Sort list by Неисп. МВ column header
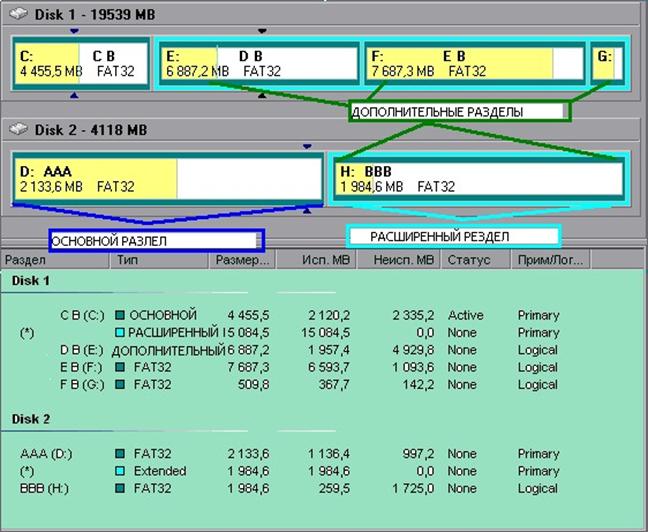 [398, 260]
